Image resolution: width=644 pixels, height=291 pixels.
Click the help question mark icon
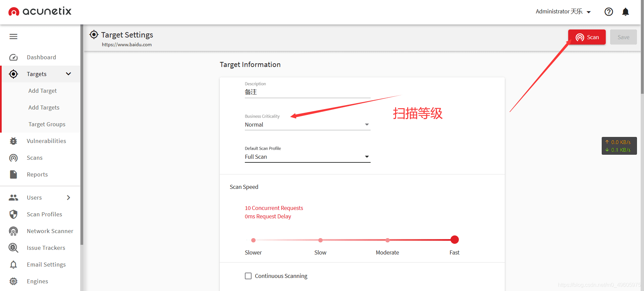coord(609,12)
